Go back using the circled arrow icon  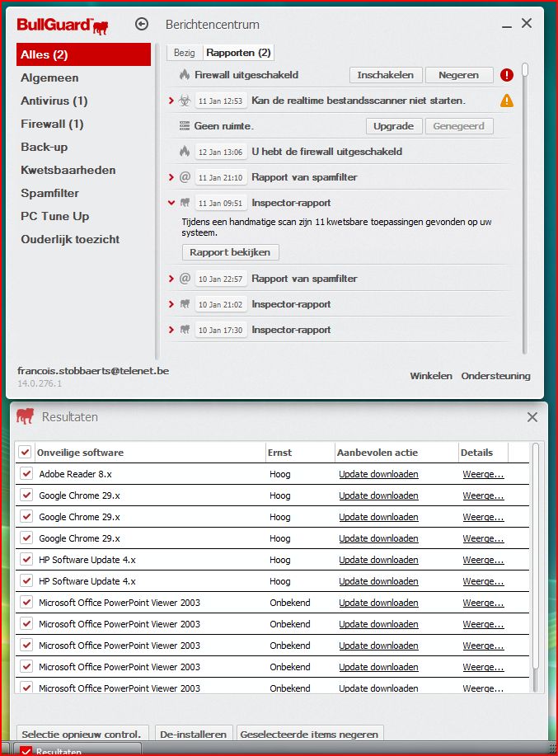pyautogui.click(x=142, y=24)
